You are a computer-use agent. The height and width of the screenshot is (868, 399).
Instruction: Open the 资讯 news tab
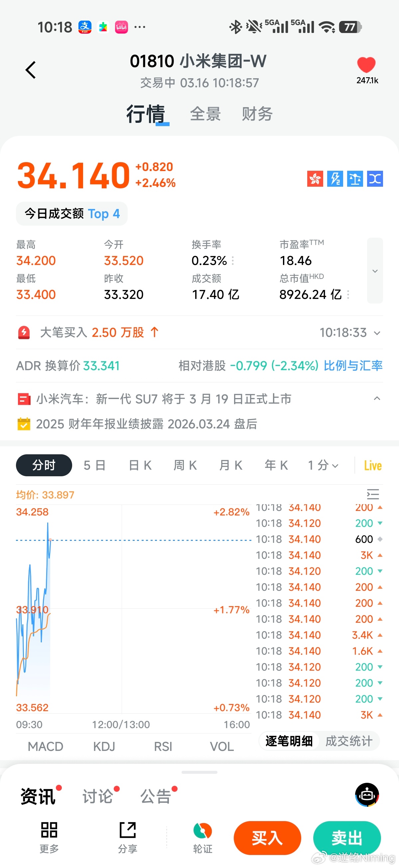tap(38, 796)
